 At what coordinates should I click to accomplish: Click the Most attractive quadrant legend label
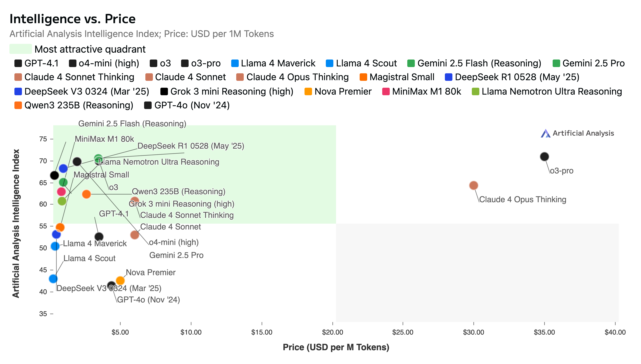tap(90, 49)
